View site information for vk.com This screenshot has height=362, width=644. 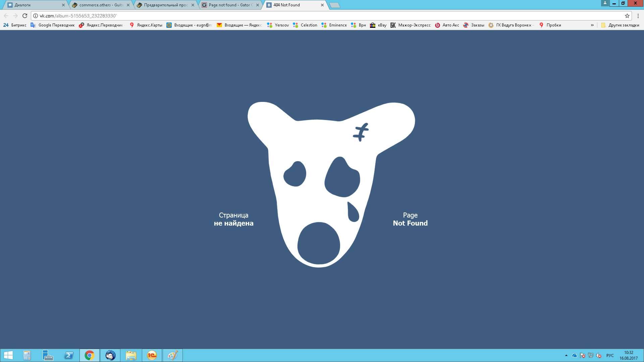click(35, 16)
